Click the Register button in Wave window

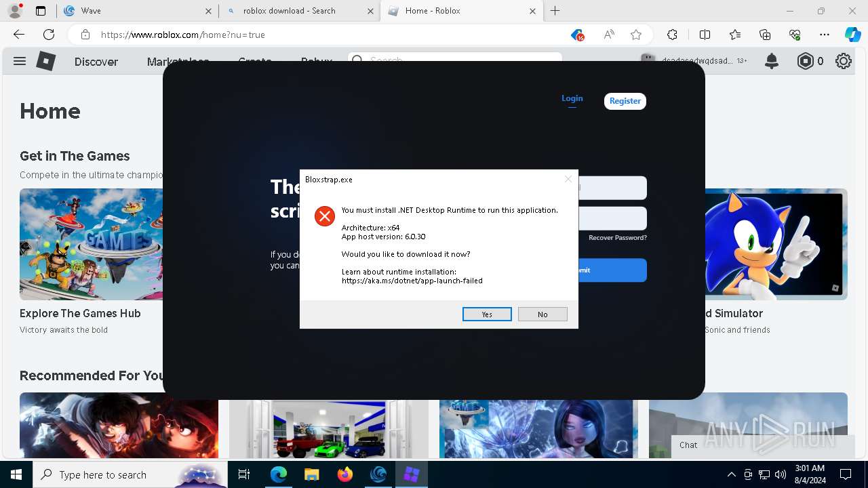pyautogui.click(x=625, y=101)
